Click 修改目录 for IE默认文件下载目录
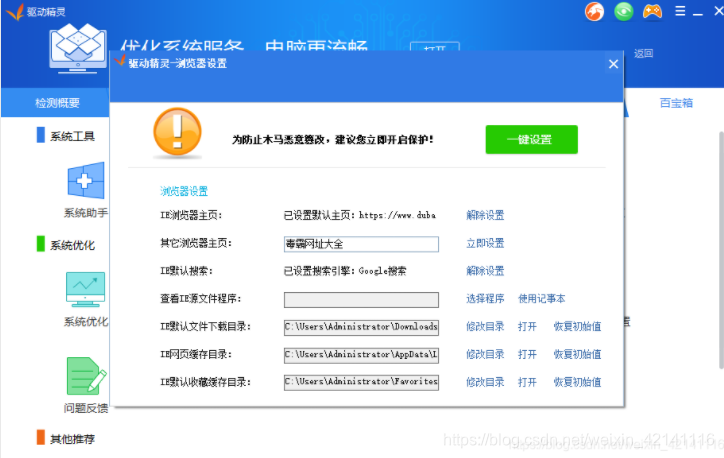The image size is (724, 458). click(x=485, y=326)
